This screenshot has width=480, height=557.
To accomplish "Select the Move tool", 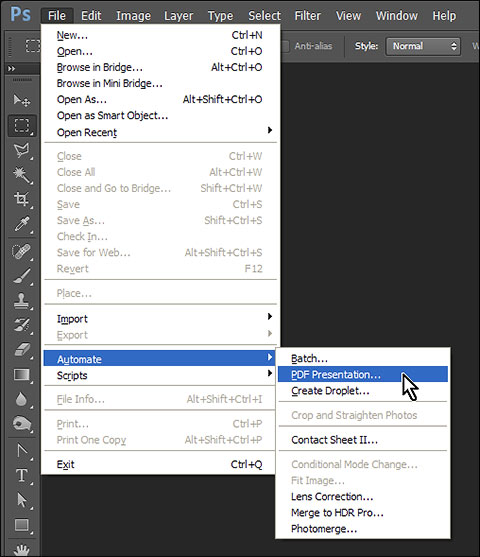I will click(x=22, y=100).
